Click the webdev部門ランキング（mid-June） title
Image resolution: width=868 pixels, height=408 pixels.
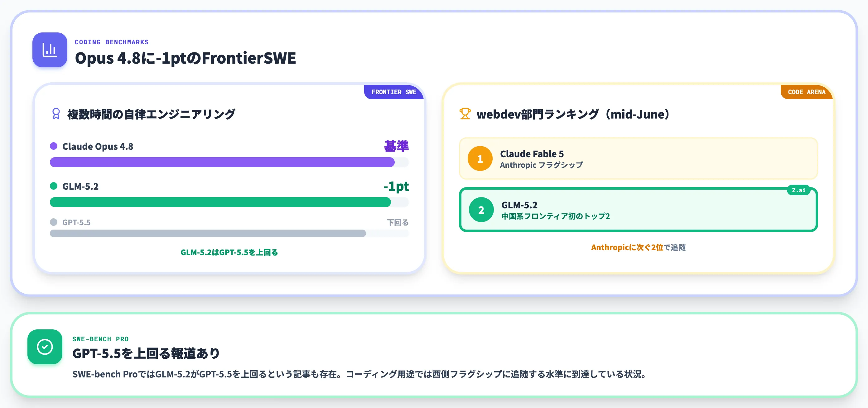[x=573, y=114]
